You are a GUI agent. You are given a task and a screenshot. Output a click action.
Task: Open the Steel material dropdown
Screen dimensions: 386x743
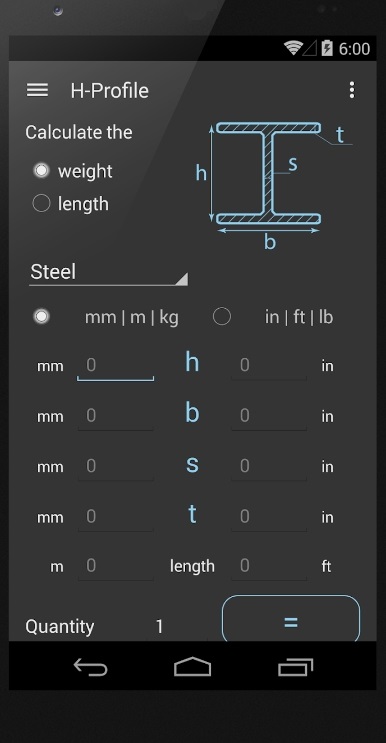tap(108, 273)
